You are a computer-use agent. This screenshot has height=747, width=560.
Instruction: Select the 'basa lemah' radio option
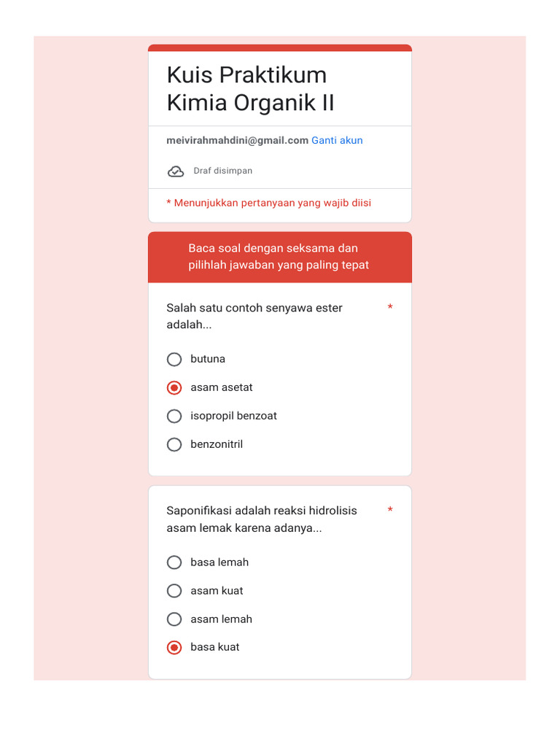click(174, 562)
